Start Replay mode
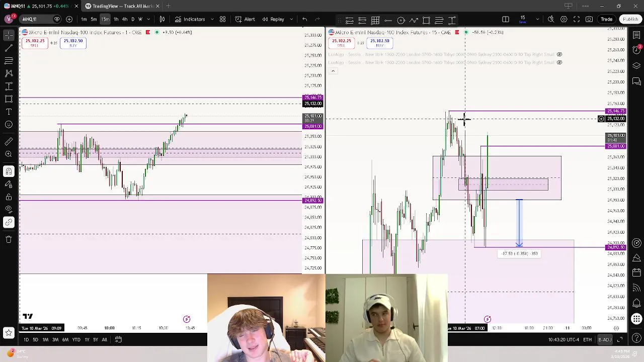Screen dimensions: 644x362 [x=273, y=19]
